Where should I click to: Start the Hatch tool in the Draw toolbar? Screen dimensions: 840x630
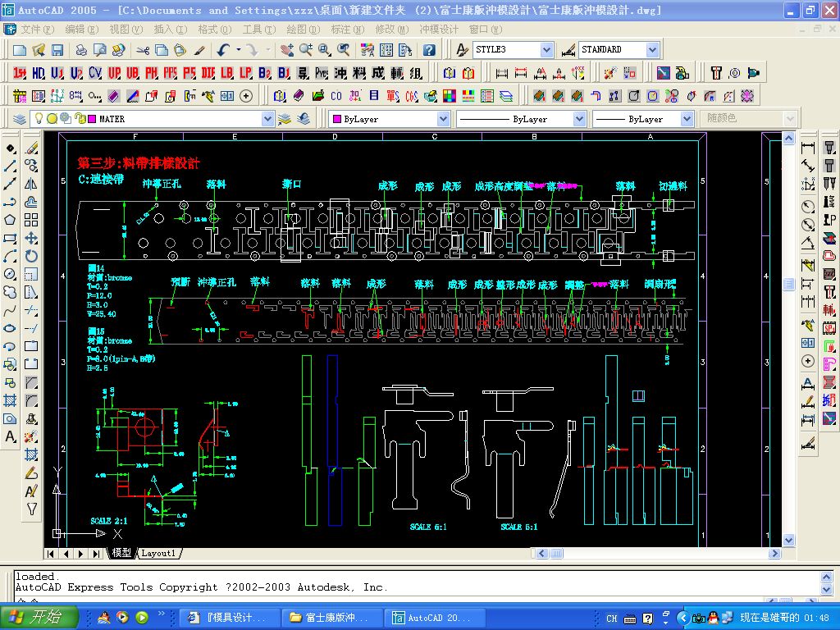pos(10,400)
